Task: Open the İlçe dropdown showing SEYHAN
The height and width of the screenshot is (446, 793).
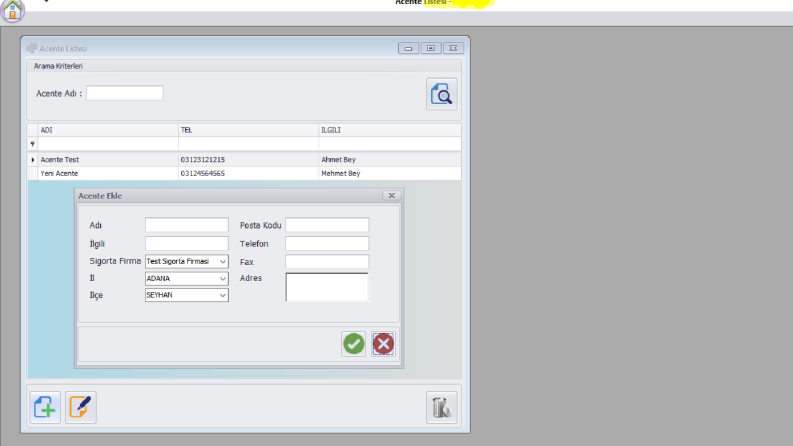Action: (223, 295)
